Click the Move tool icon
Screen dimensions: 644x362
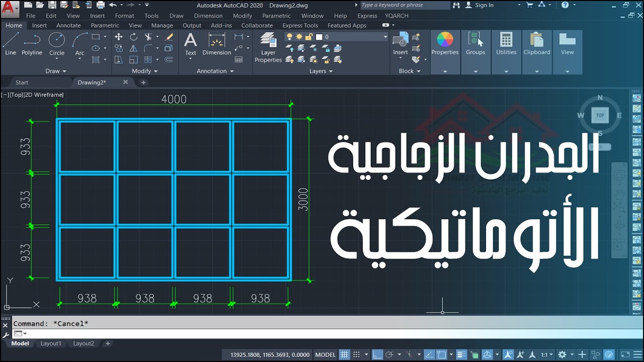pyautogui.click(x=119, y=37)
